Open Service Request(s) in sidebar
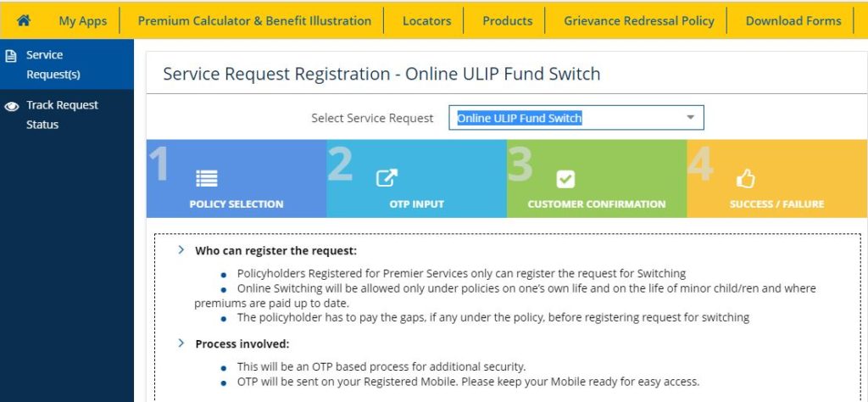The height and width of the screenshot is (402, 868). (53, 64)
